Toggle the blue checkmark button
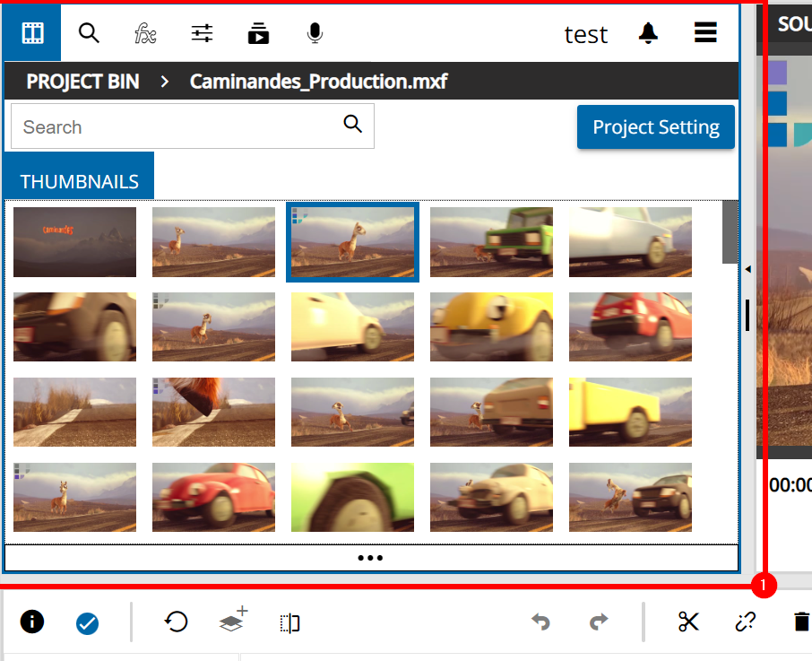This screenshot has height=661, width=812. coord(87,622)
